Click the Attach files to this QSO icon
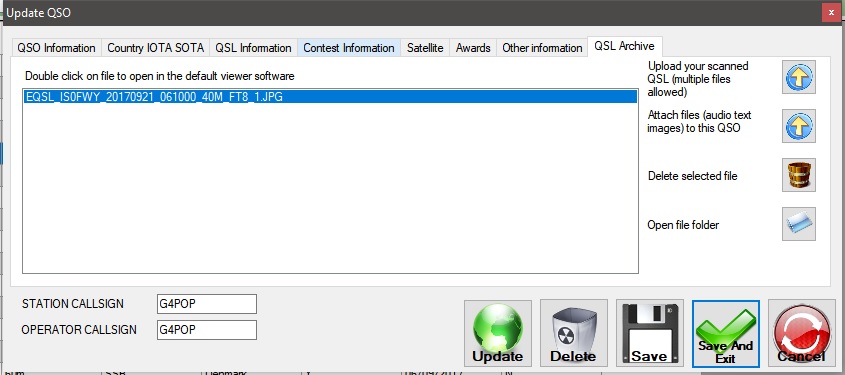Viewport: 845px width, 375px height. (799, 126)
